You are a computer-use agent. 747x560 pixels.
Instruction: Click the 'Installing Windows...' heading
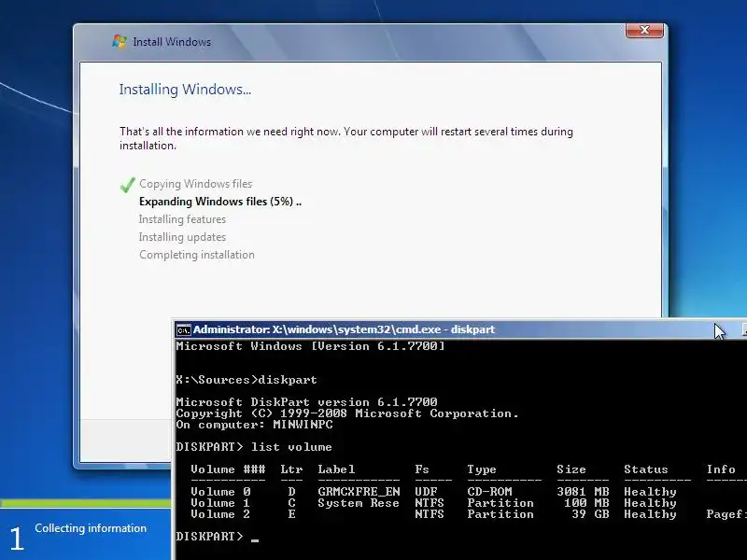coord(185,90)
